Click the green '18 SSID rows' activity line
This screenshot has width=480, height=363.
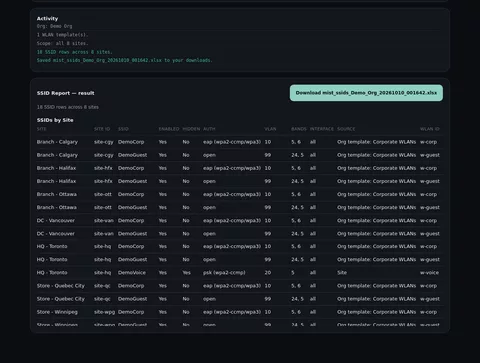point(74,52)
